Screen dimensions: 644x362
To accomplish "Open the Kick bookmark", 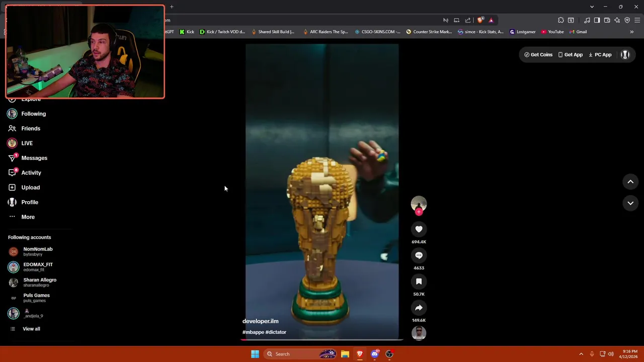I will (x=187, y=32).
